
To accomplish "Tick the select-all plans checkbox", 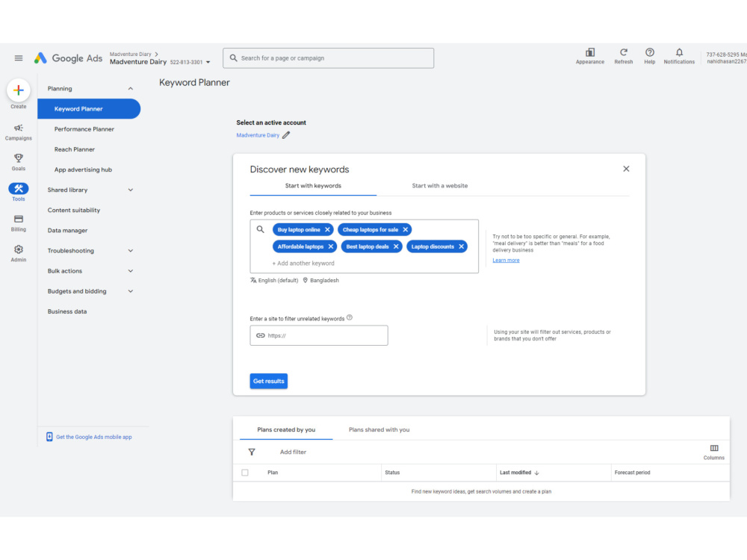I will click(245, 473).
